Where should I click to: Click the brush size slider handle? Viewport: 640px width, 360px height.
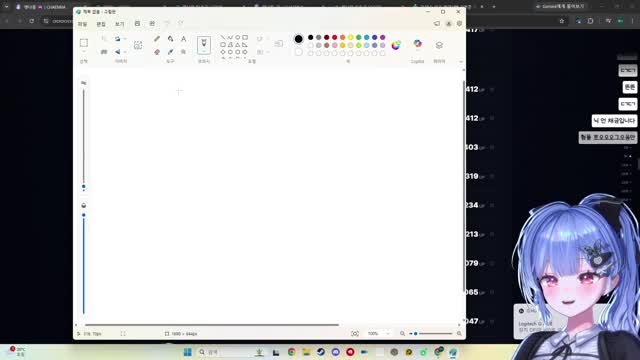[x=84, y=187]
